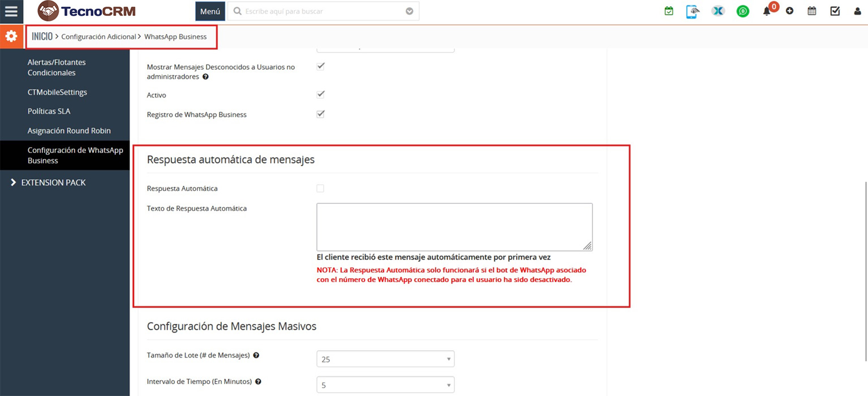Open the WhatsApp Business green icon
868x396 pixels.
tap(742, 11)
